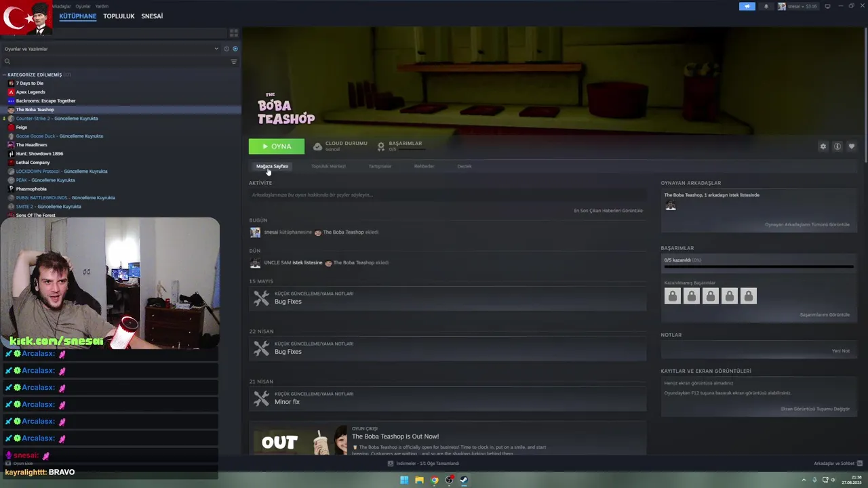
Task: Open the Yardım menu in the title bar
Action: pyautogui.click(x=102, y=6)
